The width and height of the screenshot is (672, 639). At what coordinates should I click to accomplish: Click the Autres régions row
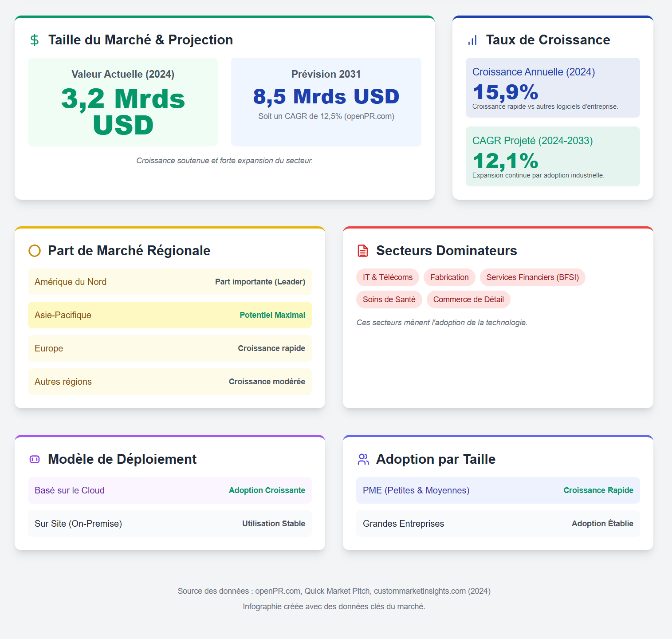pyautogui.click(x=170, y=382)
